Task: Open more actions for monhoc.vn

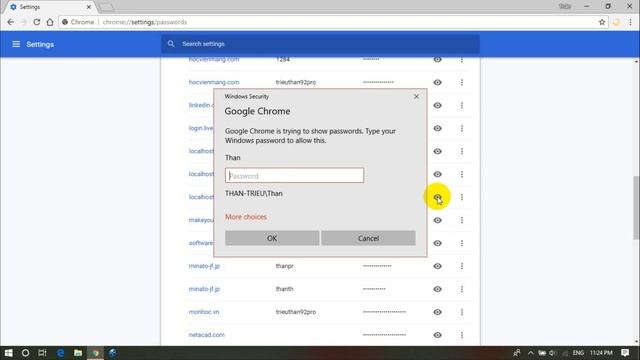Action: (x=462, y=312)
